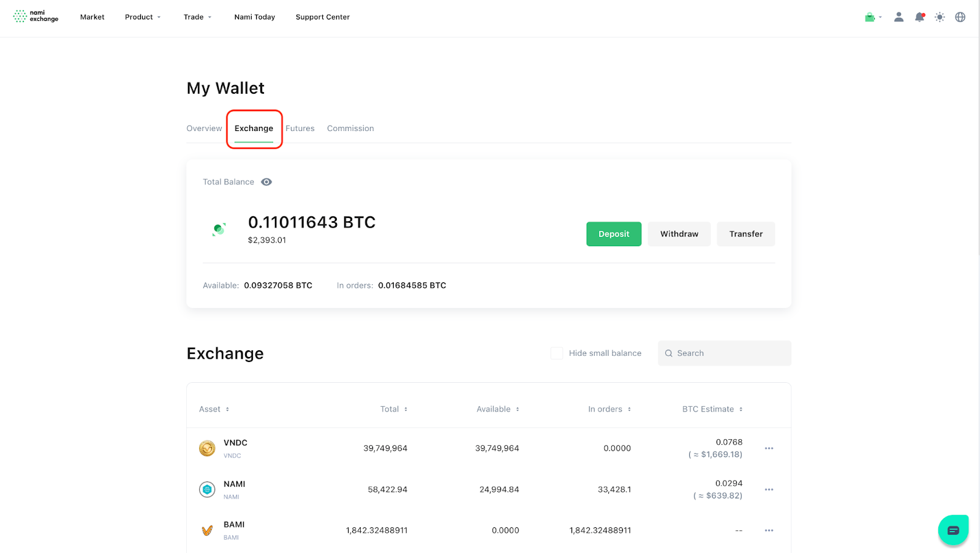The height and width of the screenshot is (553, 980).
Task: Click the BAMI asset name
Action: pyautogui.click(x=234, y=525)
